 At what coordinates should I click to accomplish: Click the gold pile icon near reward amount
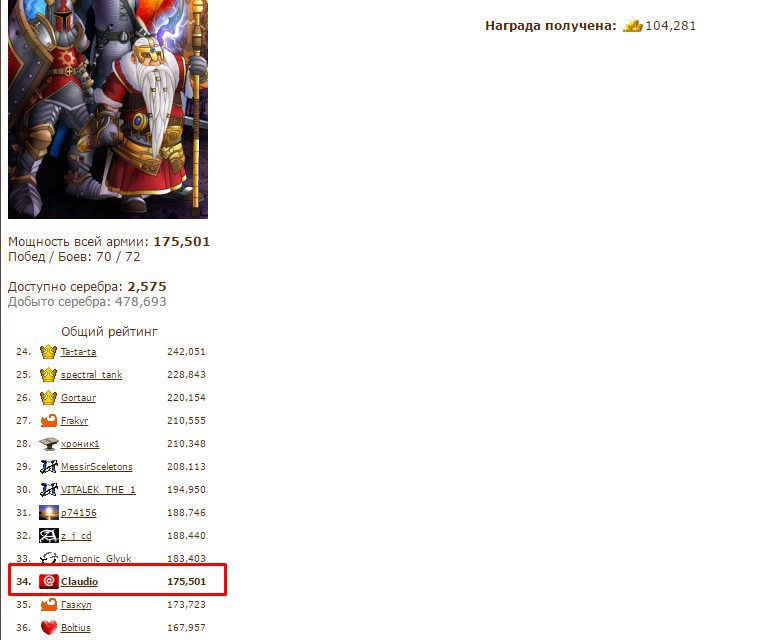632,26
